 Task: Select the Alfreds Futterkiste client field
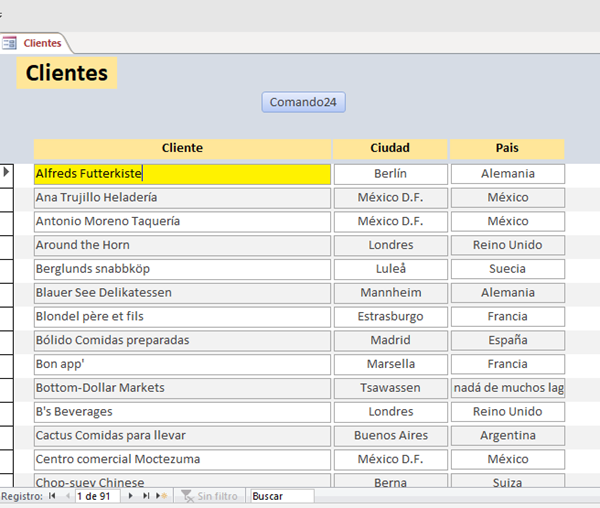tap(182, 174)
